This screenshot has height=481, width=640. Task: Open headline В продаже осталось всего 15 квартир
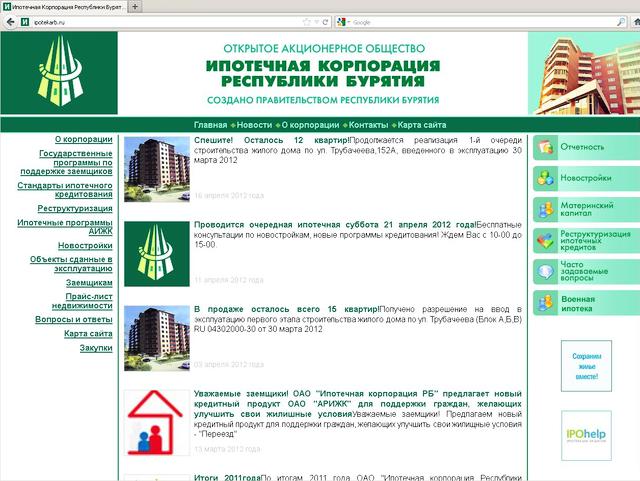[x=287, y=310]
